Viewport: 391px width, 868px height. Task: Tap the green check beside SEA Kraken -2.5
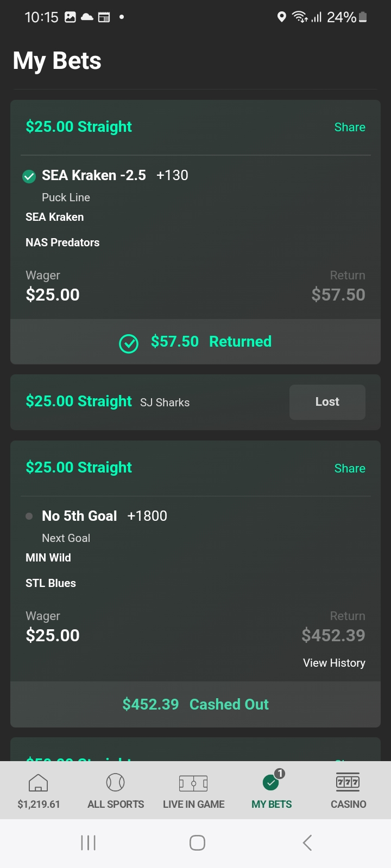pos(29,176)
